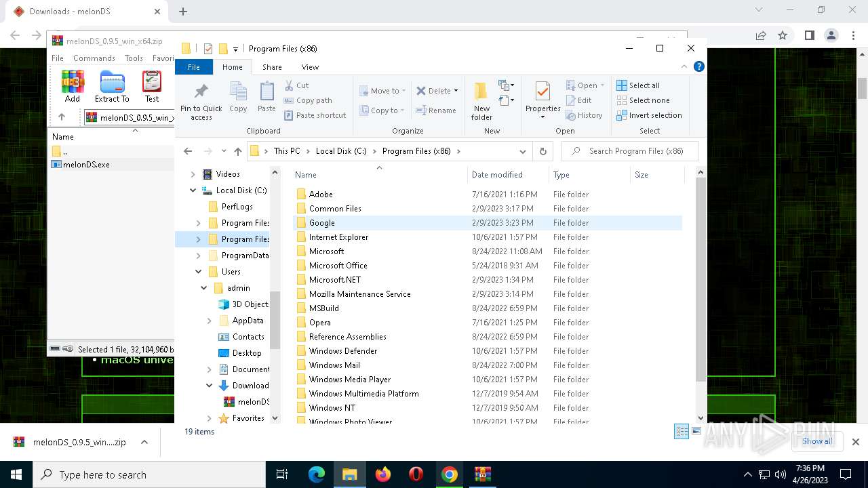This screenshot has height=488, width=868.
Task: Collapse Local Disk (C:) tree node
Action: 193,190
